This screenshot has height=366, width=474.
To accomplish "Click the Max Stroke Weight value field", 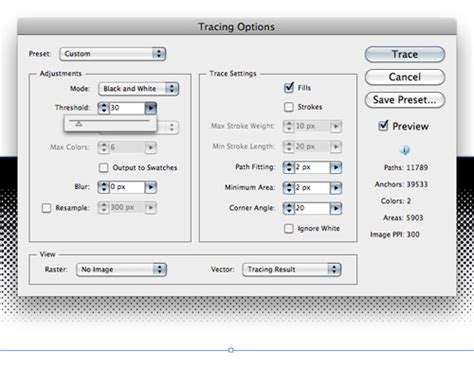I will pyautogui.click(x=312, y=126).
